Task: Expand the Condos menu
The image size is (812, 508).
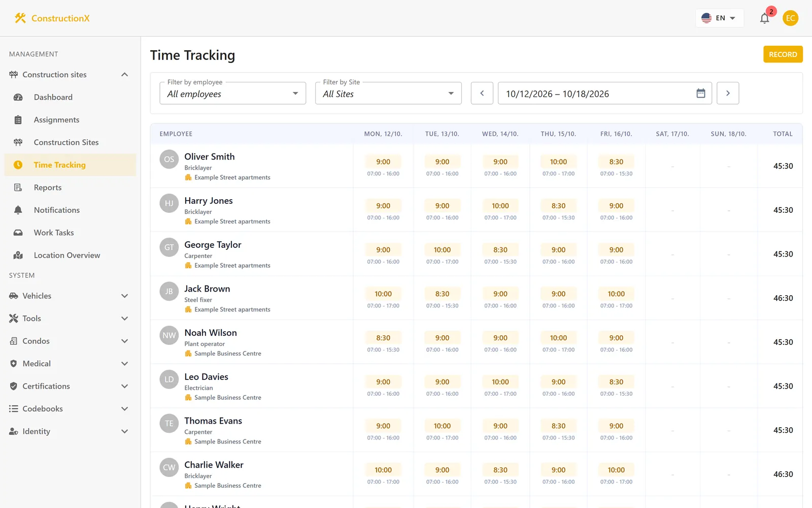Action: point(70,341)
